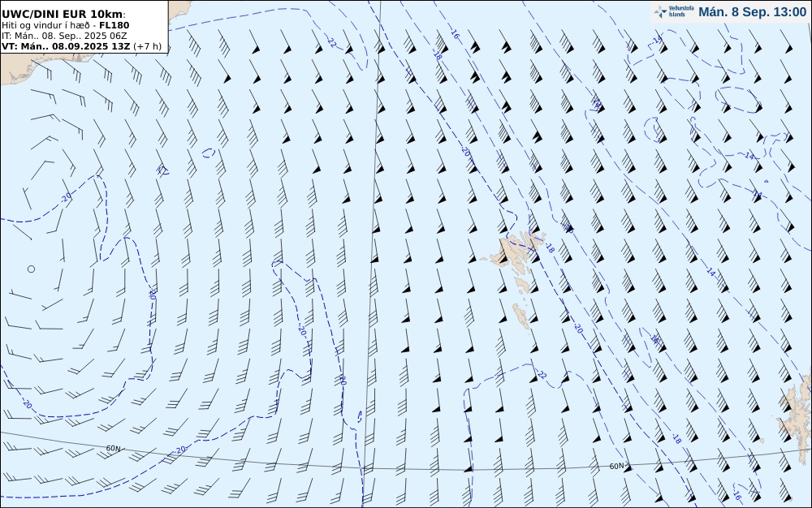The width and height of the screenshot is (812, 508).
Task: Click the "Hiti og vindur í hæð - FL180" line
Action: 65,25
